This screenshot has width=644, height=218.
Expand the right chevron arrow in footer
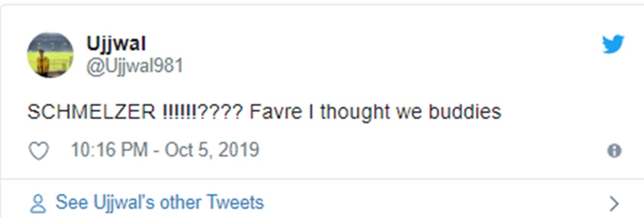(x=614, y=203)
